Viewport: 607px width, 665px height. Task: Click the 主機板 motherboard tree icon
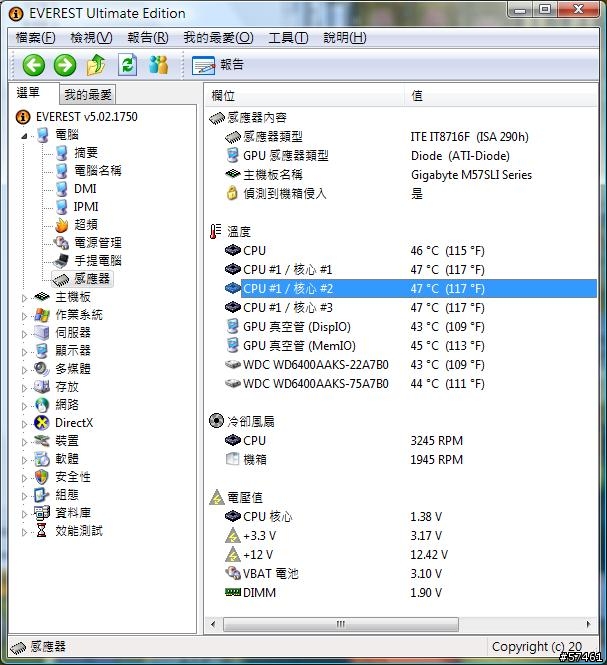[x=42, y=297]
